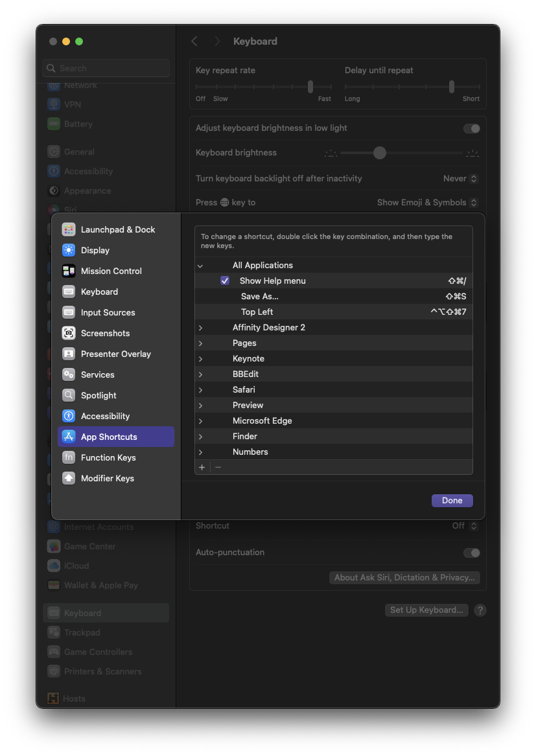Click the Function Keys fn icon
The image size is (536, 756).
[69, 457]
